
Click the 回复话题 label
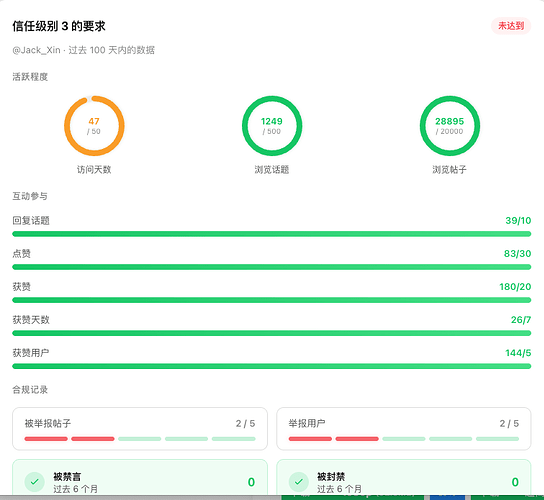[x=31, y=221]
